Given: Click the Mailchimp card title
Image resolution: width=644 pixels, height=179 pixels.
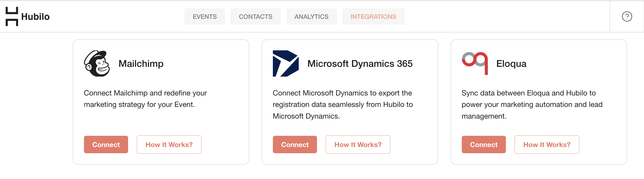Looking at the screenshot, I should [141, 63].
